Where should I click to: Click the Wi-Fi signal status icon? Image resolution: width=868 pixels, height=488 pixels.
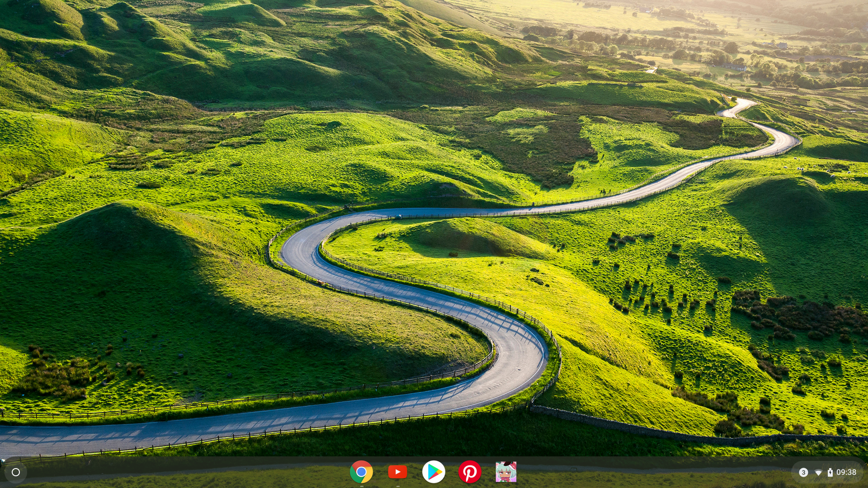tap(818, 473)
